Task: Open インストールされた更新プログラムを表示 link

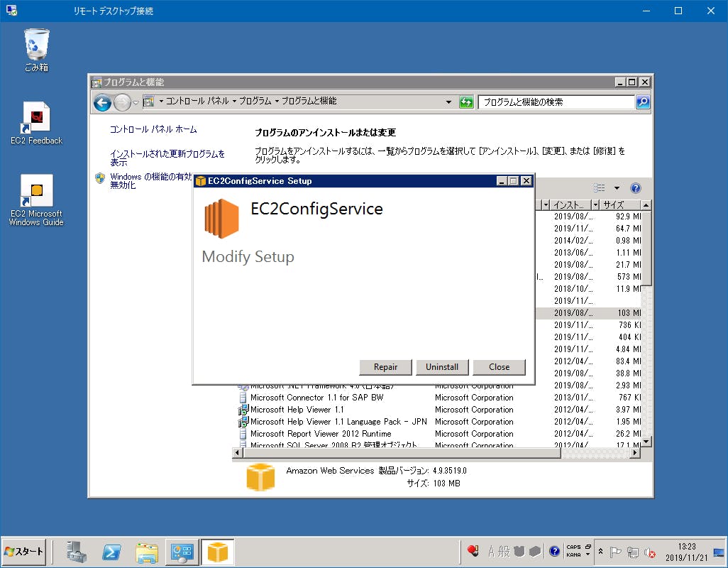Action: click(167, 158)
